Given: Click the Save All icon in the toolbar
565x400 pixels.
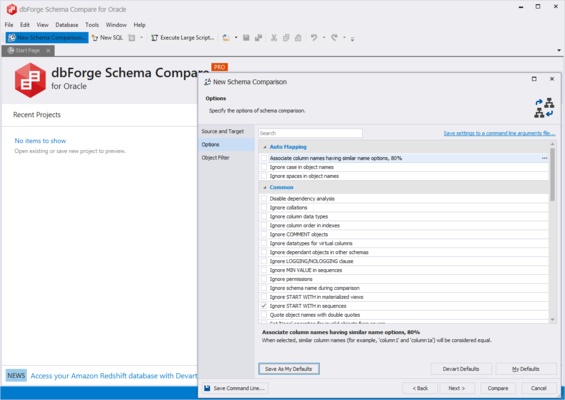Looking at the screenshot, I should tap(258, 37).
